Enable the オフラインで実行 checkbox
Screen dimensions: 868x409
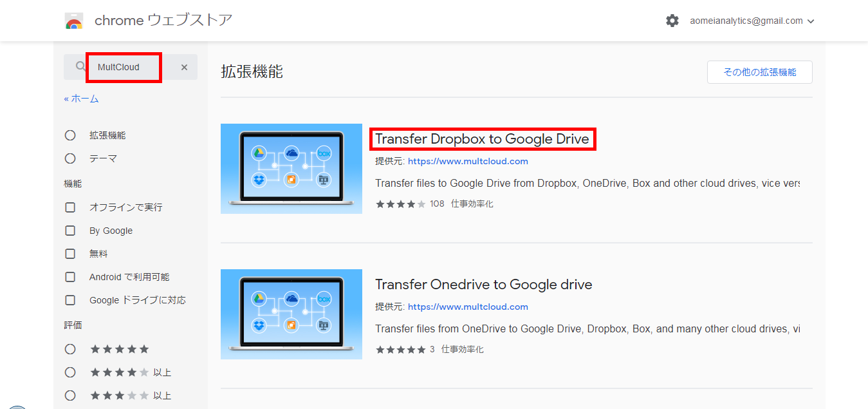70,207
